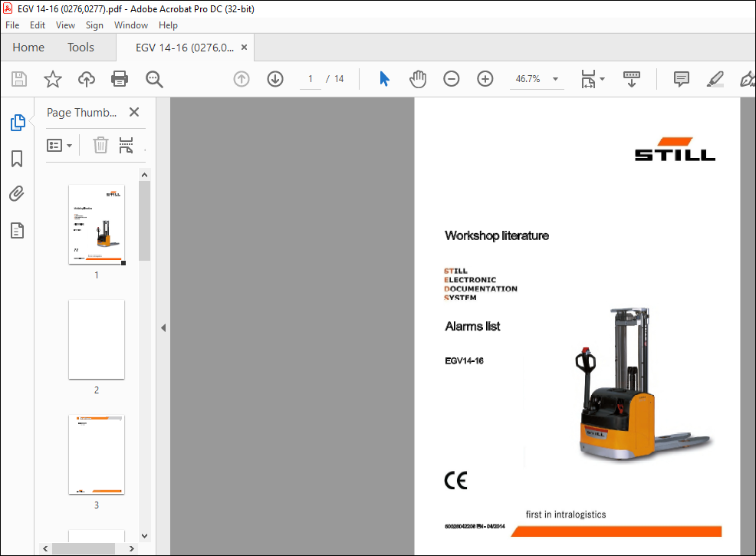This screenshot has height=556, width=756.
Task: Open the File menu
Action: tap(12, 25)
